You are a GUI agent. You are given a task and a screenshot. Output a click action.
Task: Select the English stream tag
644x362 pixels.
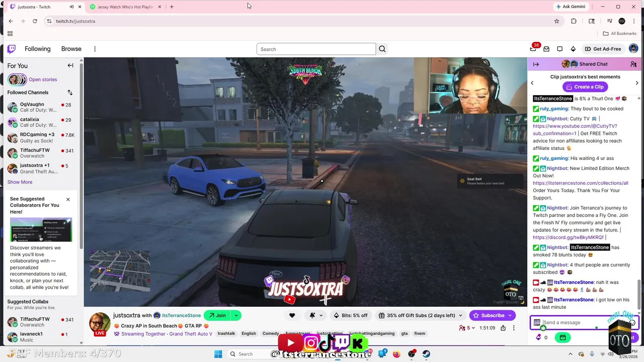[x=249, y=333]
